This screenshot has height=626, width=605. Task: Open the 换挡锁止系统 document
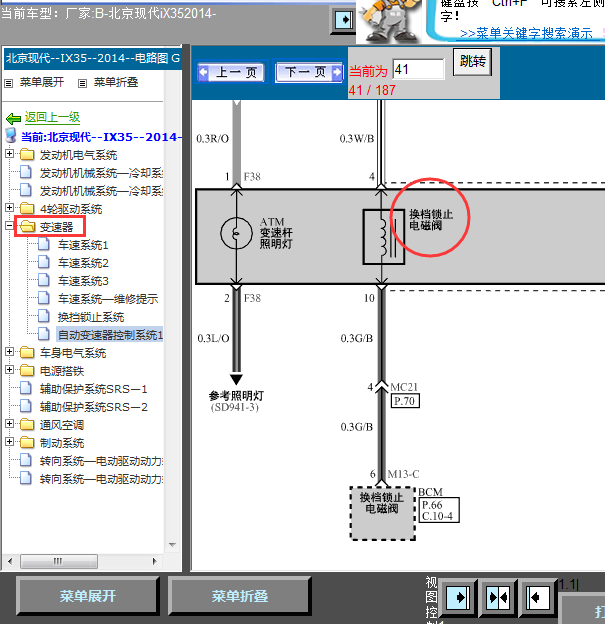pos(91,317)
